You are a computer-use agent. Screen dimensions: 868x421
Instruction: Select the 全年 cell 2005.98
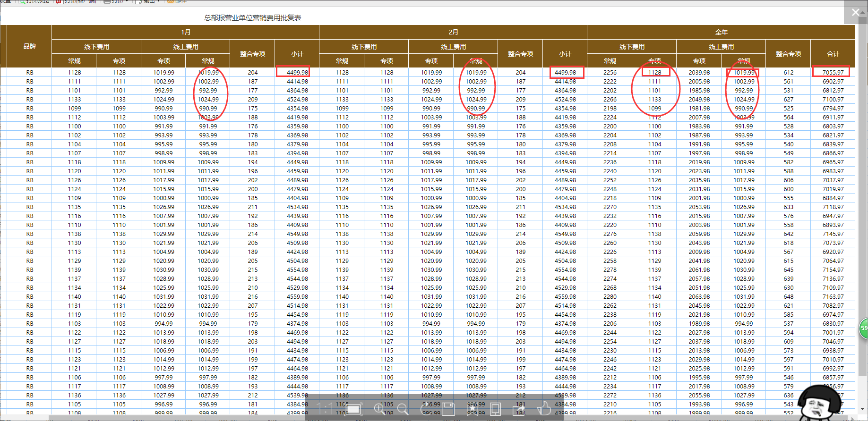tap(699, 82)
